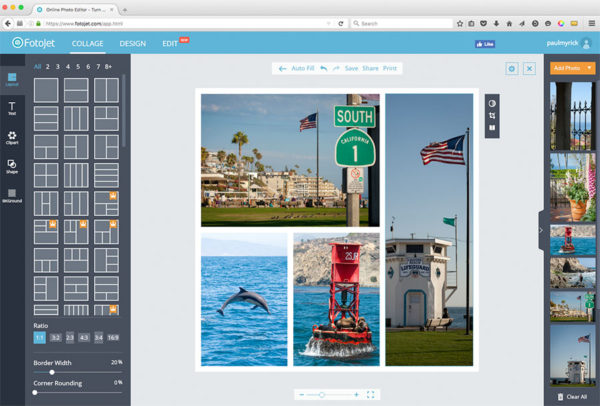Screen dimensions: 600x406
Task: Choose the two horizontal rows layout
Action: click(76, 90)
